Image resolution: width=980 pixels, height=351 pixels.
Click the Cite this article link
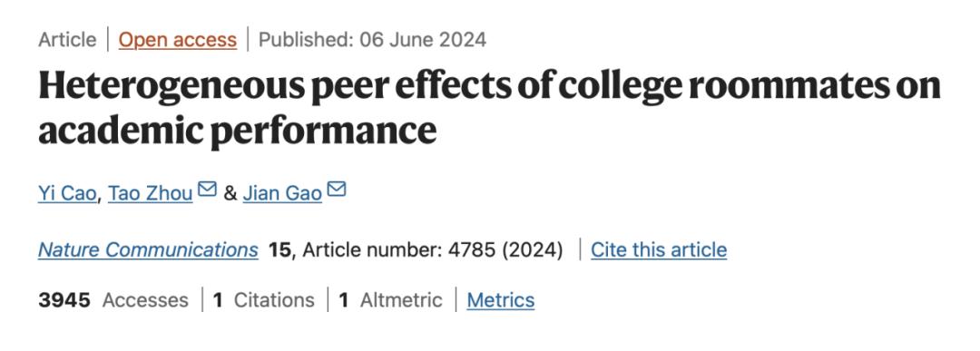click(659, 249)
